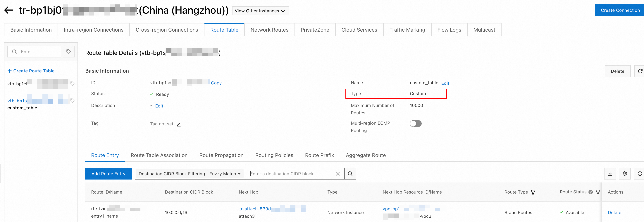Open the Route Status filter funnel
This screenshot has height=222, width=644.
click(x=598, y=192)
